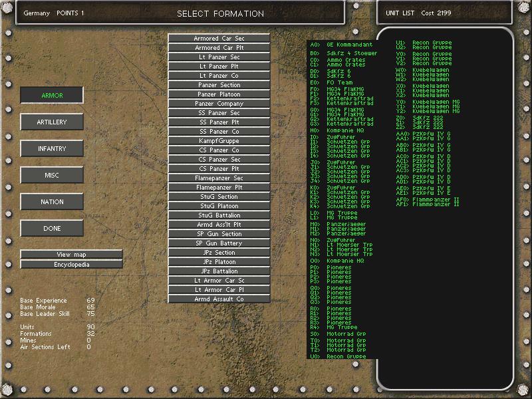Viewport: 532px width, 399px height.
Task: Select Panzer Platoon formation
Action: point(219,94)
